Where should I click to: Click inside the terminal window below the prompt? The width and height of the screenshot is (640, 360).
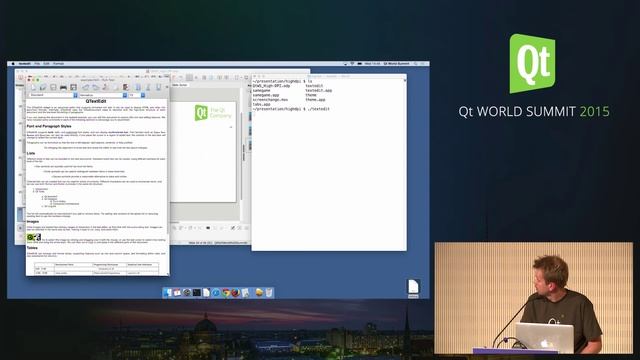pyautogui.click(x=329, y=180)
